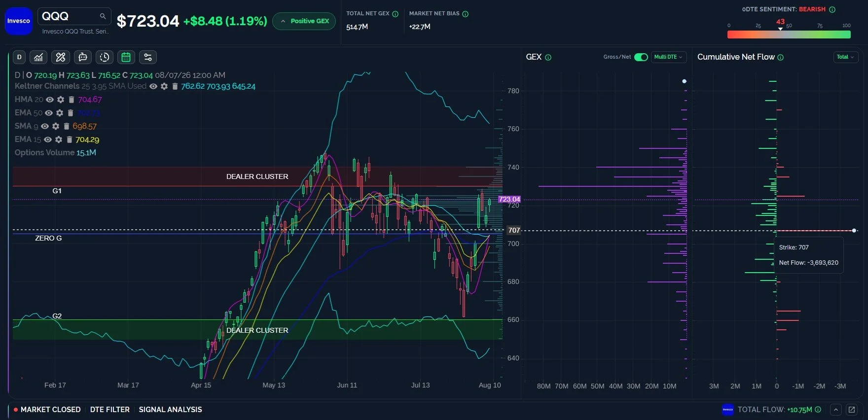868x420 pixels.
Task: Click the search magnifier in the QQQ ticker box
Action: [103, 16]
